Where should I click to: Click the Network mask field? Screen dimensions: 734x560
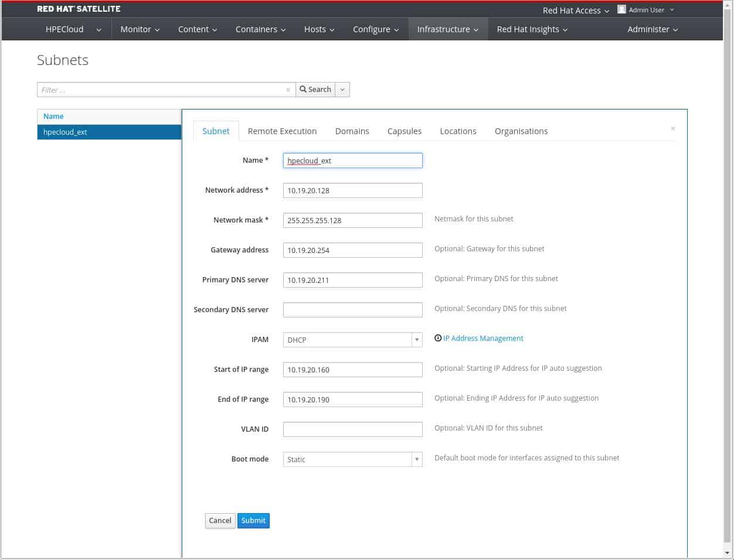pyautogui.click(x=352, y=220)
